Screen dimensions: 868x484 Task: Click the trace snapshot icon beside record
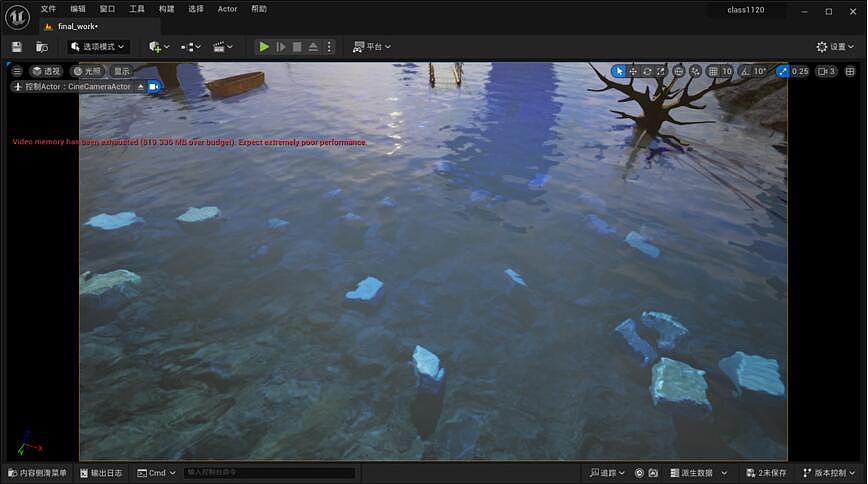pyautogui.click(x=653, y=473)
